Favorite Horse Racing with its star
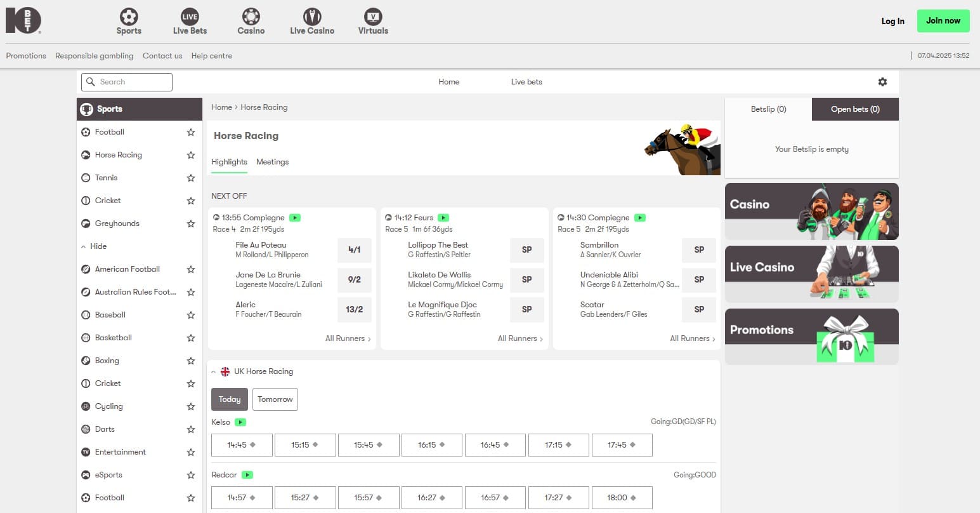This screenshot has width=980, height=513. [x=191, y=155]
